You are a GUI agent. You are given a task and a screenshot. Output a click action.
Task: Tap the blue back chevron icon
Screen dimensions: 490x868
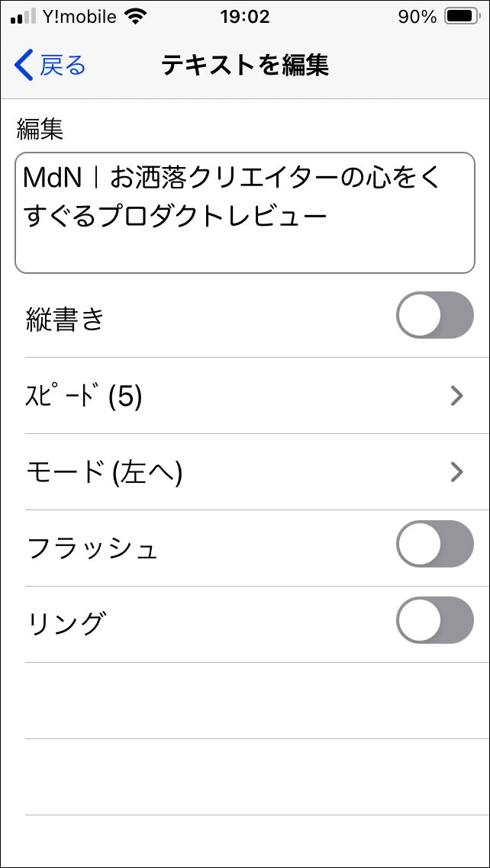[x=24, y=66]
